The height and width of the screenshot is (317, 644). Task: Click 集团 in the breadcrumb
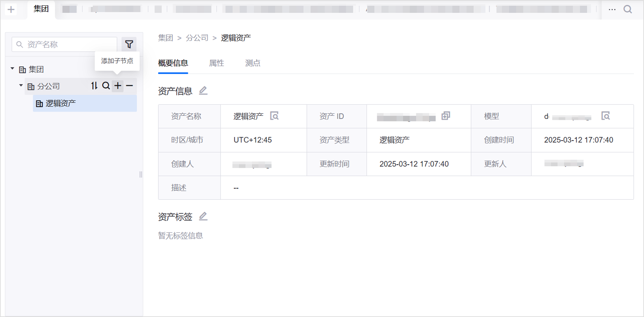point(166,38)
